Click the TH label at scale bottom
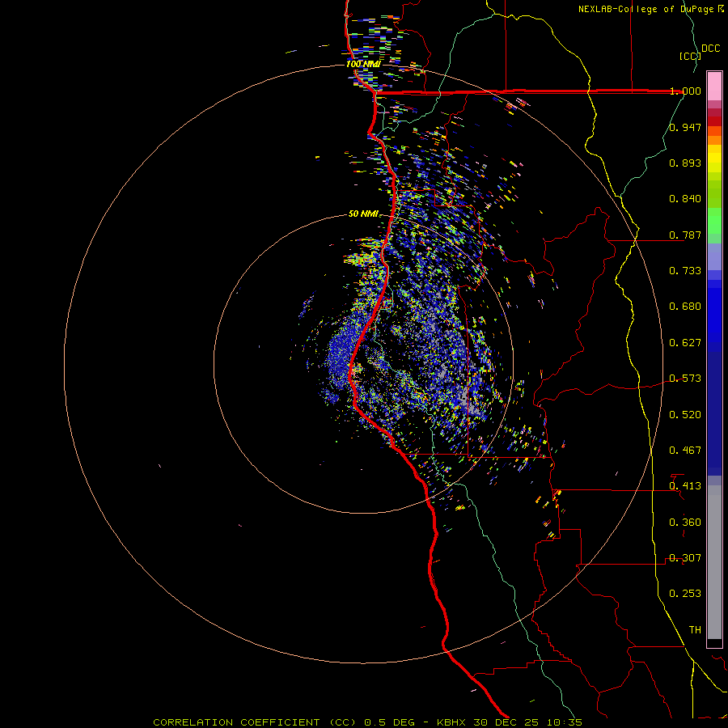The width and height of the screenshot is (728, 728). [695, 630]
